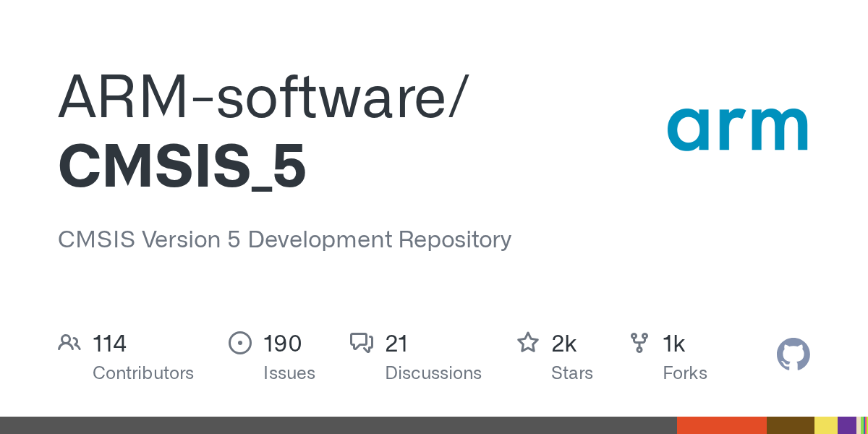Click the forks branch icon
The width and height of the screenshot is (868, 434).
click(639, 343)
